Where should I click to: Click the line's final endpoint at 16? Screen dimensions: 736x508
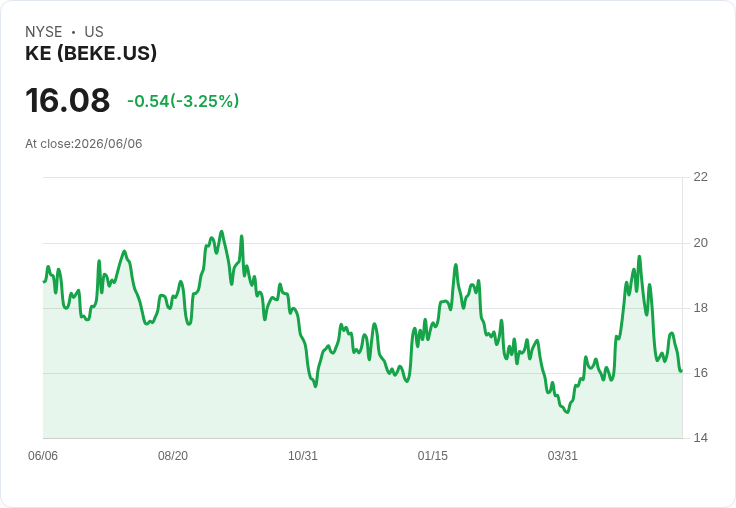(x=681, y=371)
